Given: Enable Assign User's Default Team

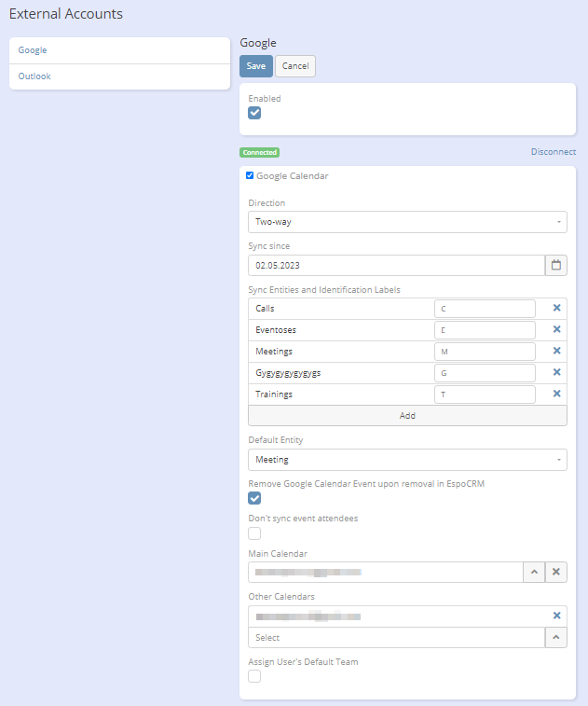Looking at the screenshot, I should coord(254,676).
